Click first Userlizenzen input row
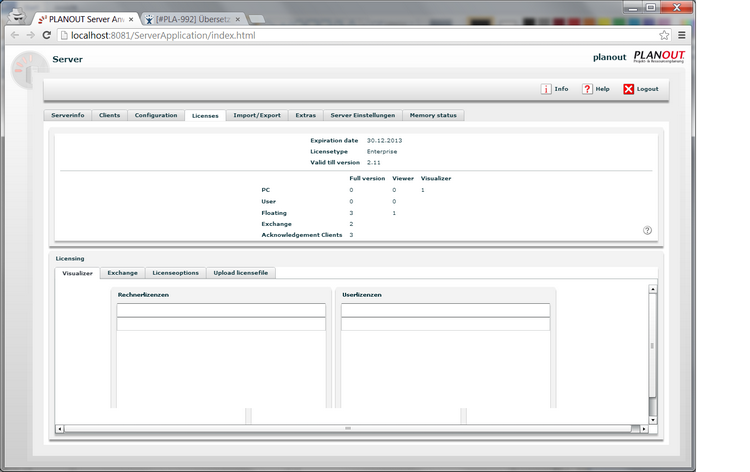The width and height of the screenshot is (750, 472). point(445,310)
